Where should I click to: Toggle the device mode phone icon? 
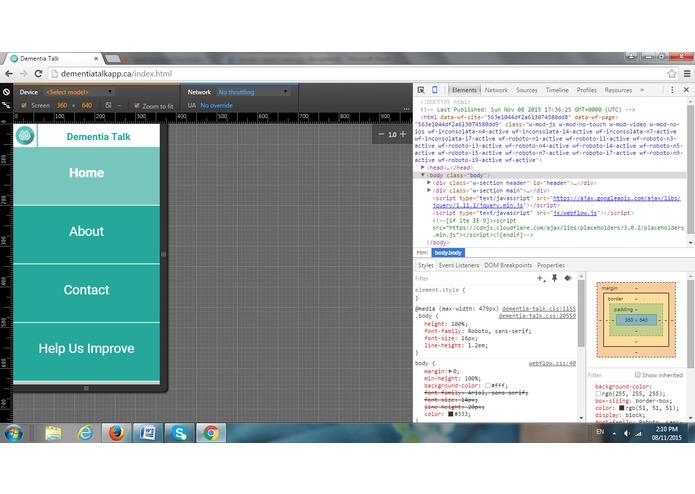click(435, 90)
